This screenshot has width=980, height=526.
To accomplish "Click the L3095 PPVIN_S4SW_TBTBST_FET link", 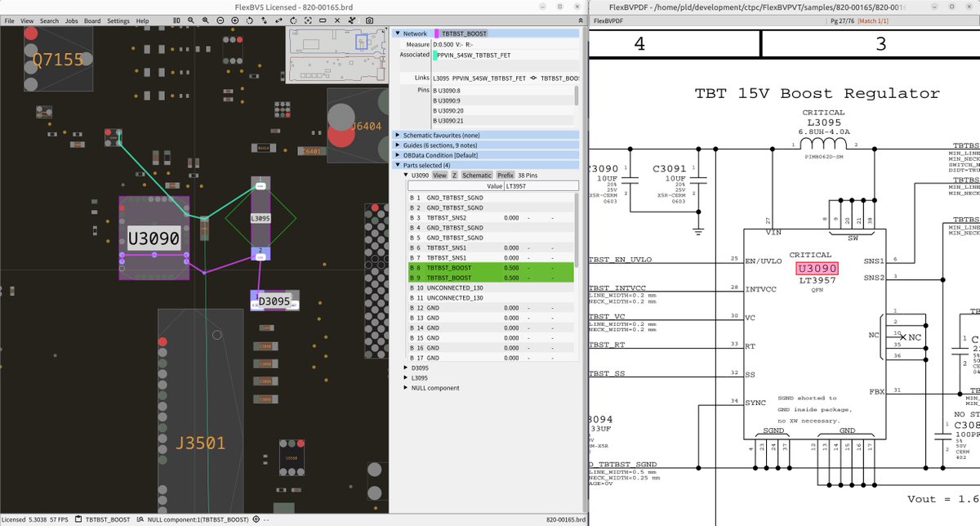I will pyautogui.click(x=479, y=78).
